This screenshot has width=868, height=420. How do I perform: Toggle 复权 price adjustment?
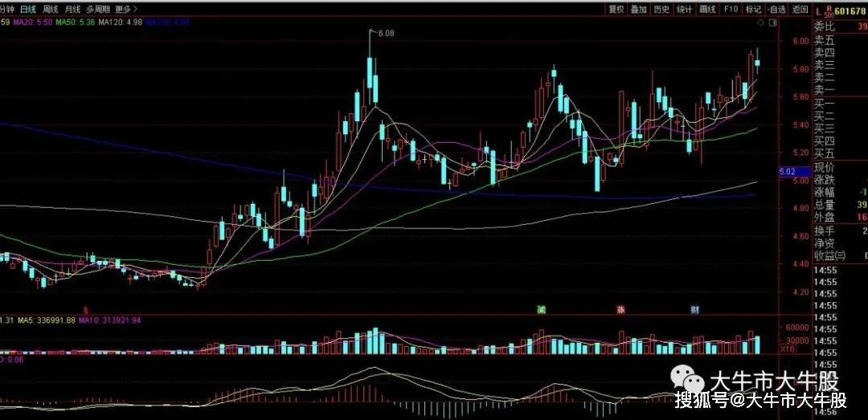click(616, 10)
